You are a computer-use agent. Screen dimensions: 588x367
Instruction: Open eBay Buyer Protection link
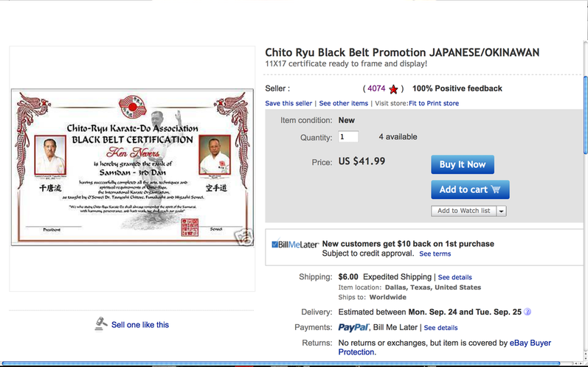(445, 348)
